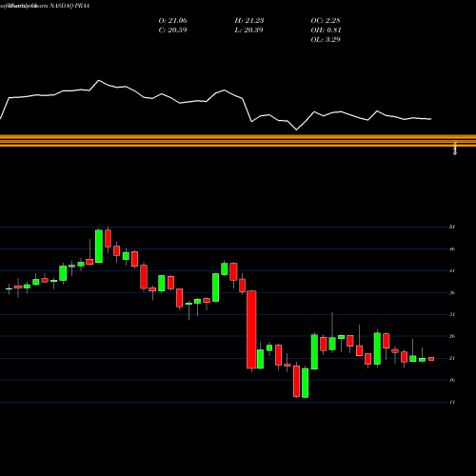Select the OC: 2.28 reading
Viewport: 476px width, 476px height.
(326, 21)
